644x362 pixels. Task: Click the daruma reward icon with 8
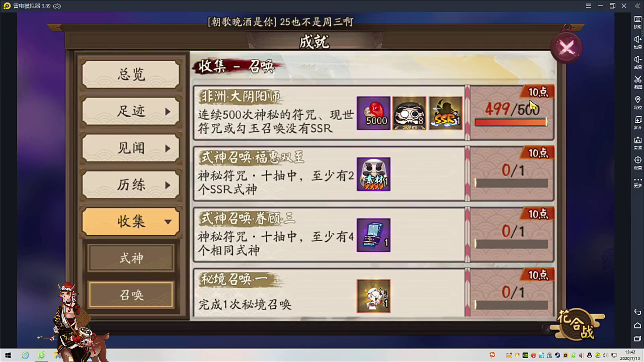click(409, 113)
